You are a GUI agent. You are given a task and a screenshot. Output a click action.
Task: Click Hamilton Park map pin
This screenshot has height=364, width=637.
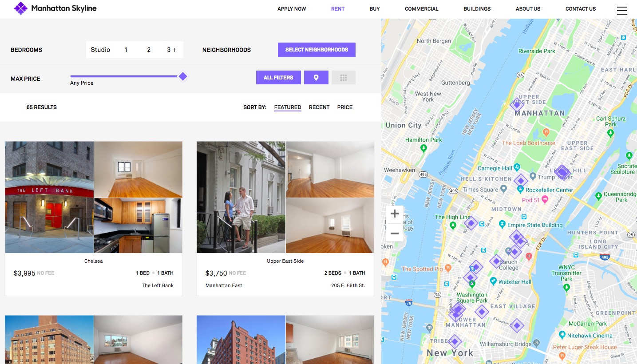pyautogui.click(x=423, y=148)
